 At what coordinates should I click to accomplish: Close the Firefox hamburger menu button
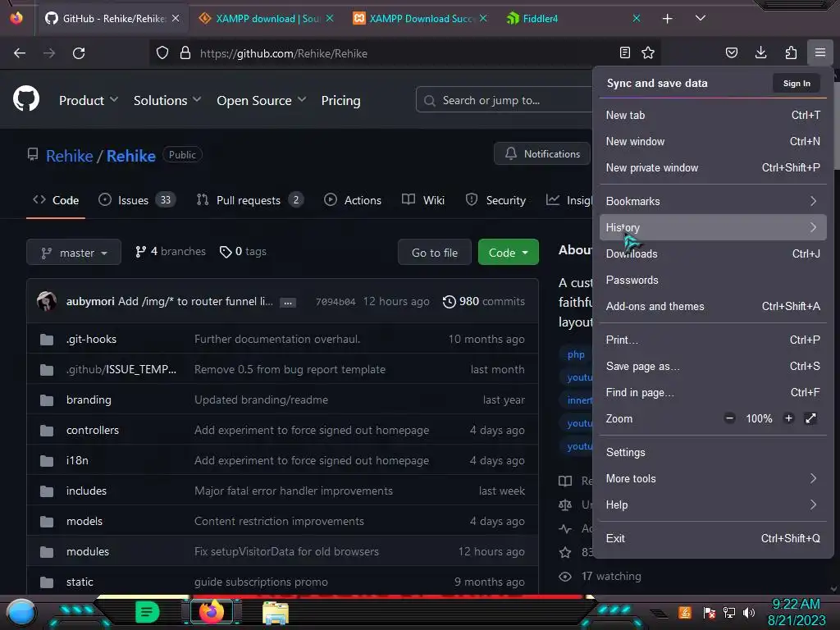(x=820, y=52)
